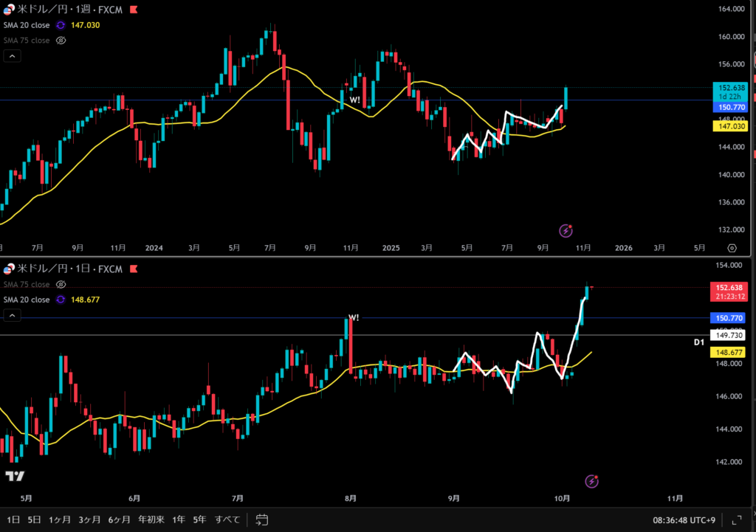
Task: Click the purple SMA 20 refresh icon, weekly chart
Action: click(x=61, y=25)
